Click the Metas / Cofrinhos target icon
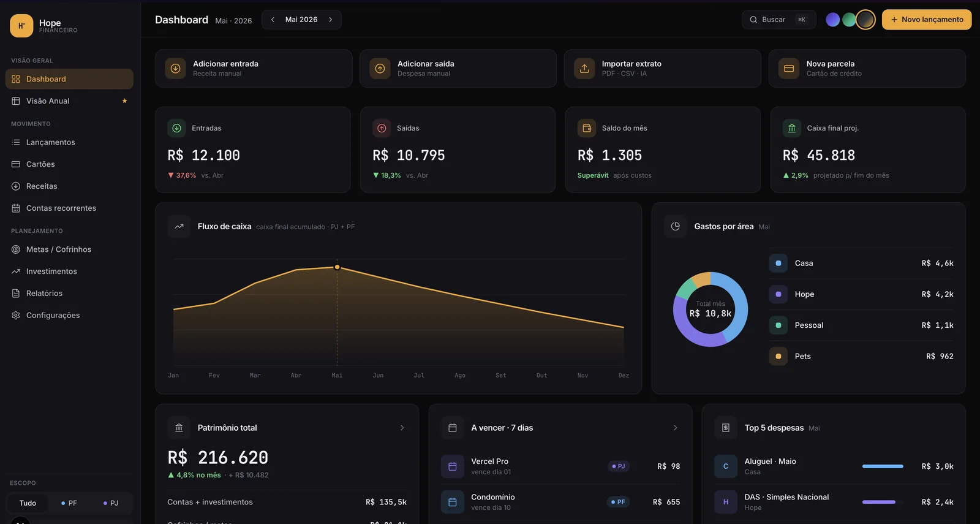The height and width of the screenshot is (524, 980). (x=16, y=249)
